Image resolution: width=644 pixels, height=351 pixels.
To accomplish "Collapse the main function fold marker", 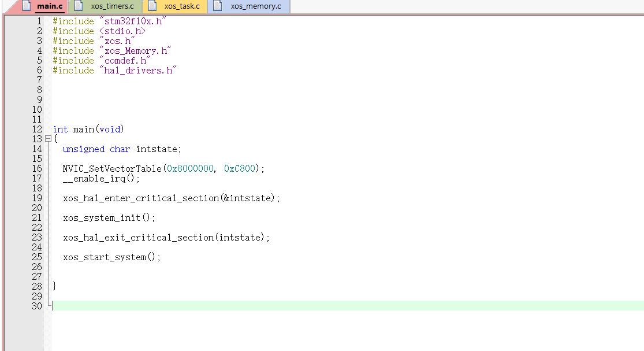I will pos(48,139).
